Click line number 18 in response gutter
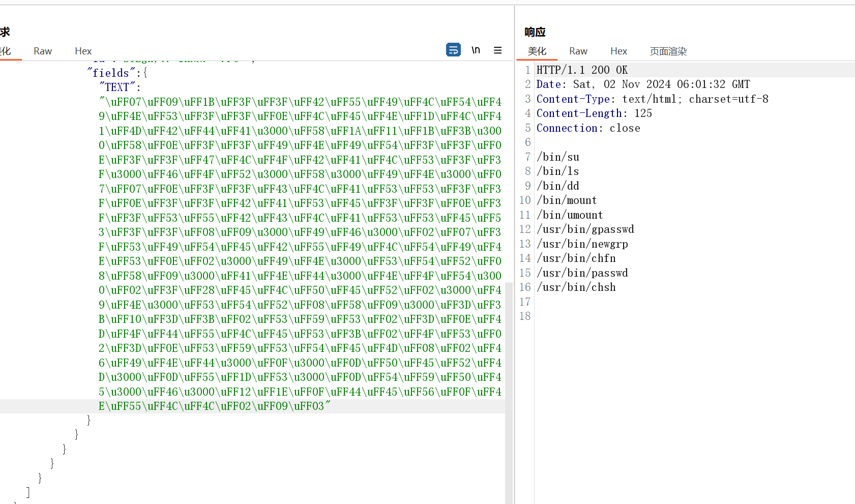The width and height of the screenshot is (855, 504). (x=525, y=316)
